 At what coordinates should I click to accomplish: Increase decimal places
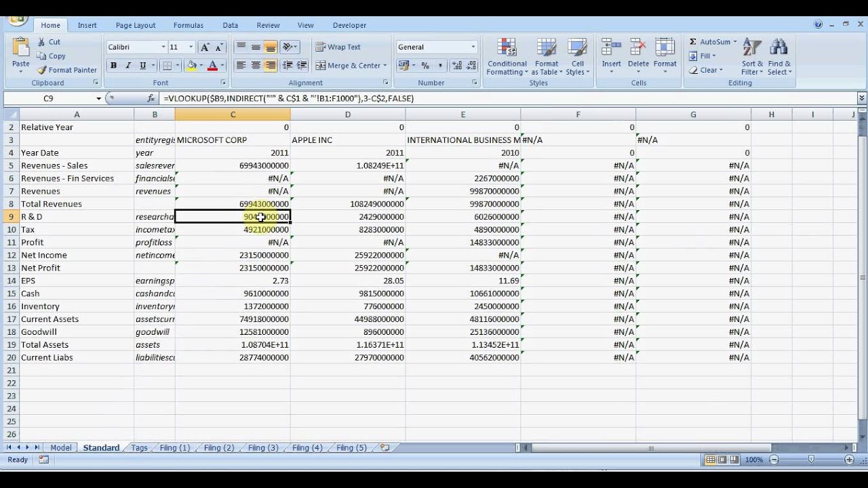coord(457,66)
